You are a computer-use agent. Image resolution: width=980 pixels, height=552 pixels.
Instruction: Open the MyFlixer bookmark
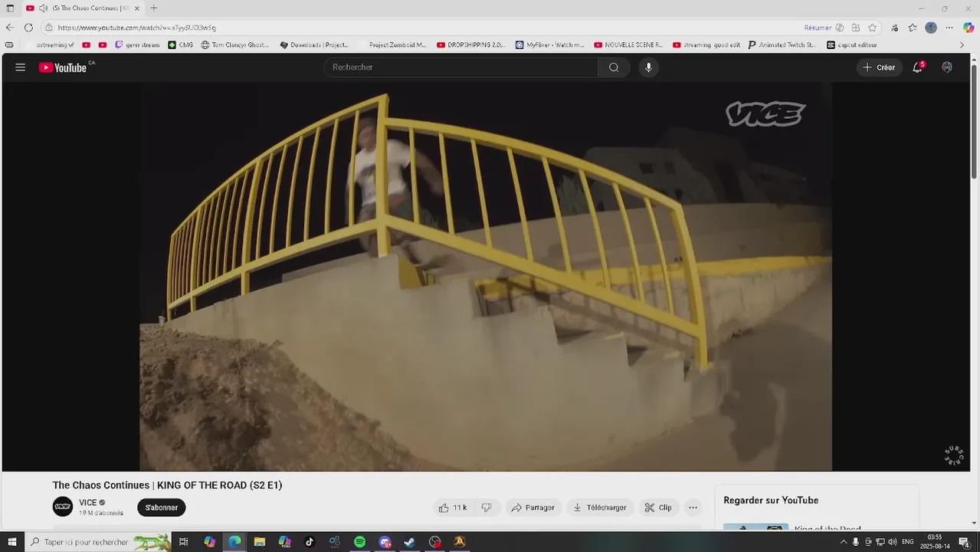pos(550,45)
